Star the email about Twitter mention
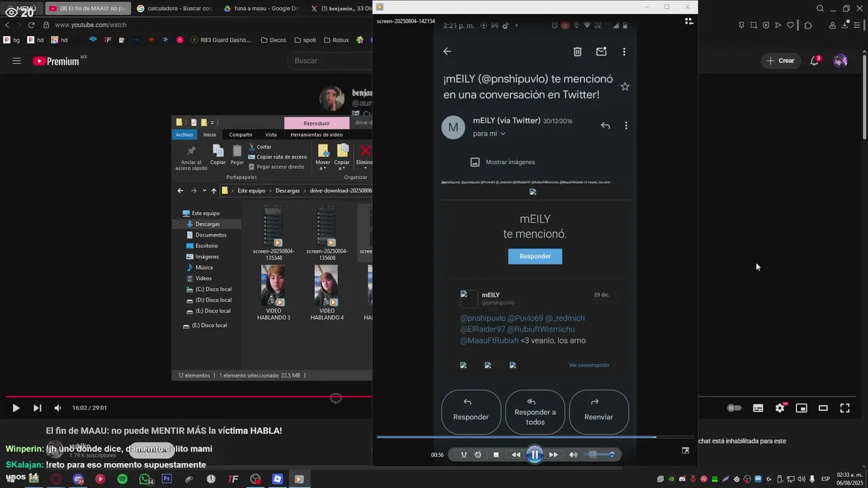This screenshot has height=488, width=868. (x=625, y=87)
